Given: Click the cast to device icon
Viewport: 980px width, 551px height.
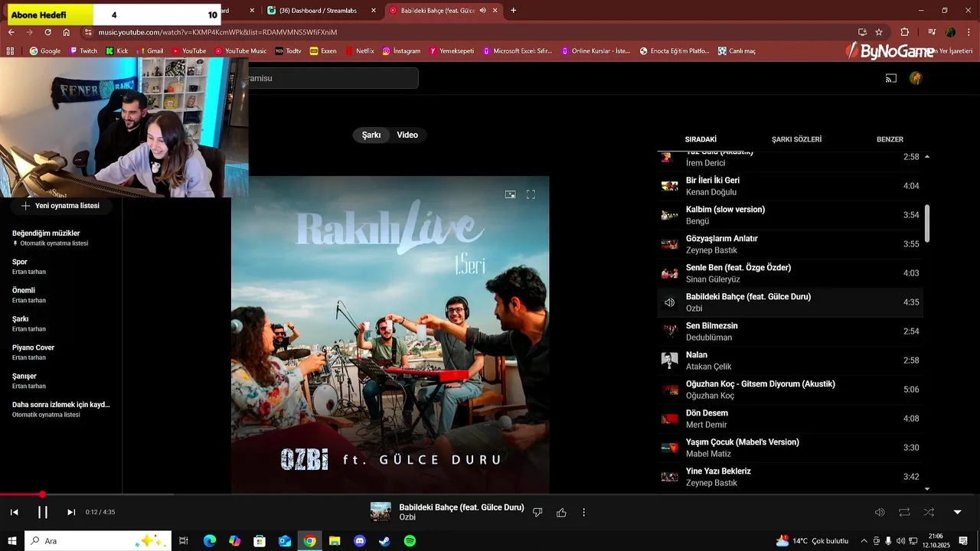Looking at the screenshot, I should 891,78.
